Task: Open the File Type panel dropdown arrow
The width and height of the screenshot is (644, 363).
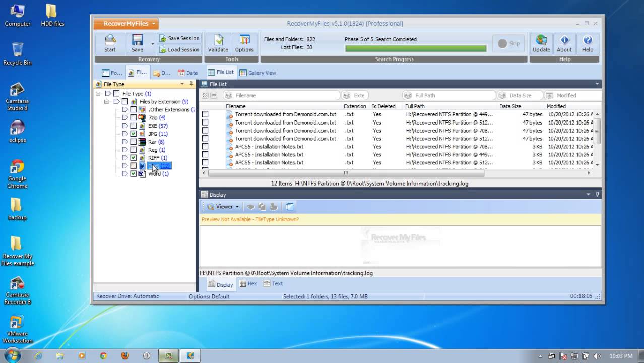Action: point(182,84)
